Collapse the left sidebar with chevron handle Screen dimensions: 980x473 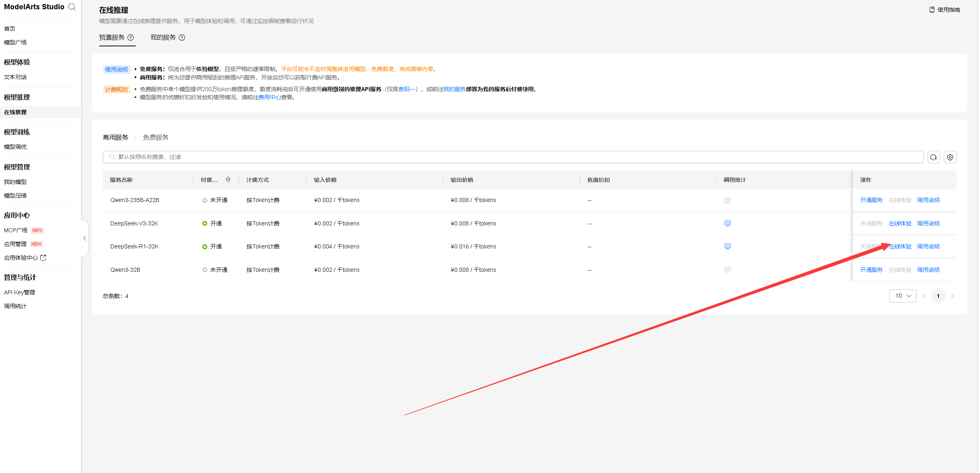(85, 238)
